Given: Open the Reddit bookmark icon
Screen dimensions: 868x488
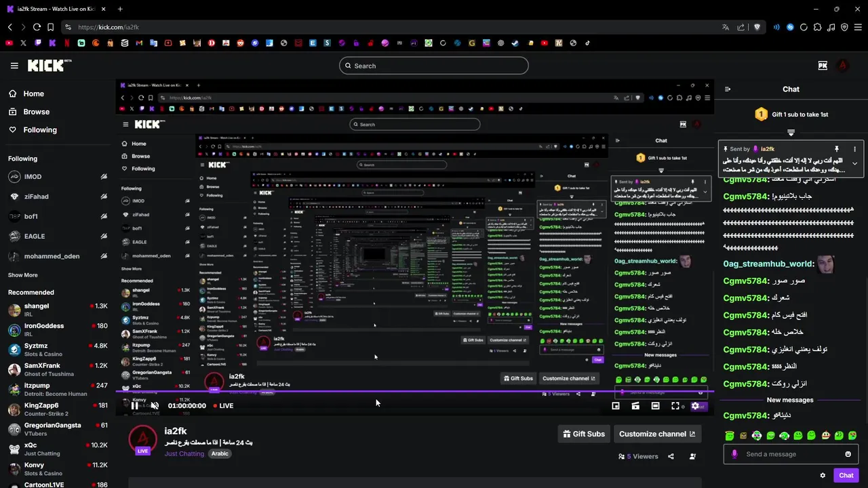Looking at the screenshot, I should point(240,43).
